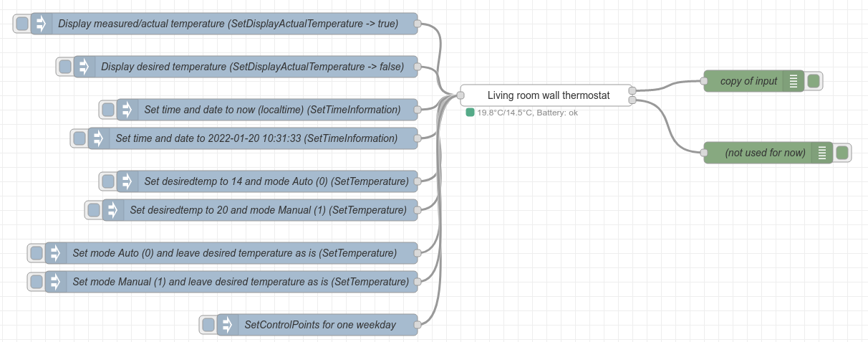Trigger inject button for Set mode Manual (1)

coord(37,282)
